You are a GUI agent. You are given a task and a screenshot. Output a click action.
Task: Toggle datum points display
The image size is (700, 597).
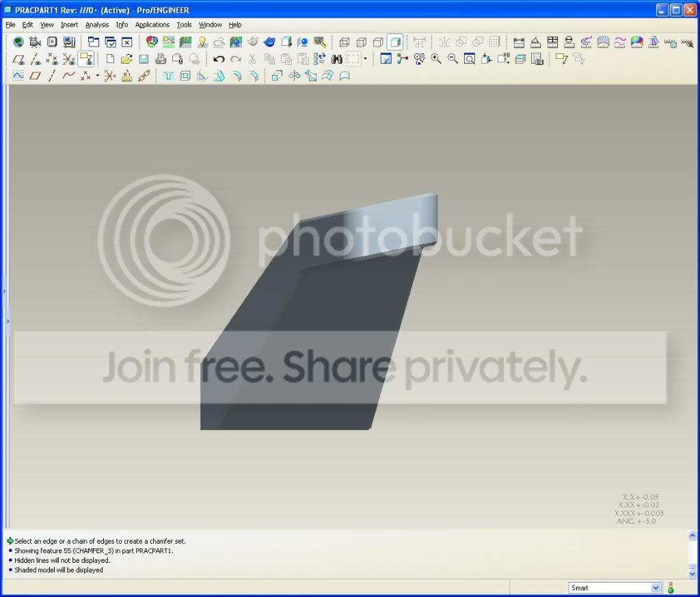pos(52,59)
